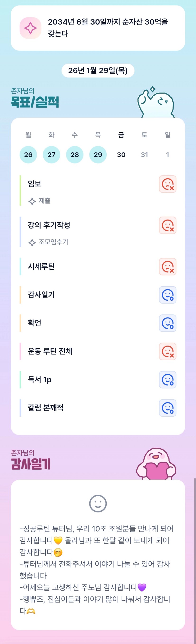
Task: Toggle the 칼럼 본깨적 status face
Action: coord(168,408)
